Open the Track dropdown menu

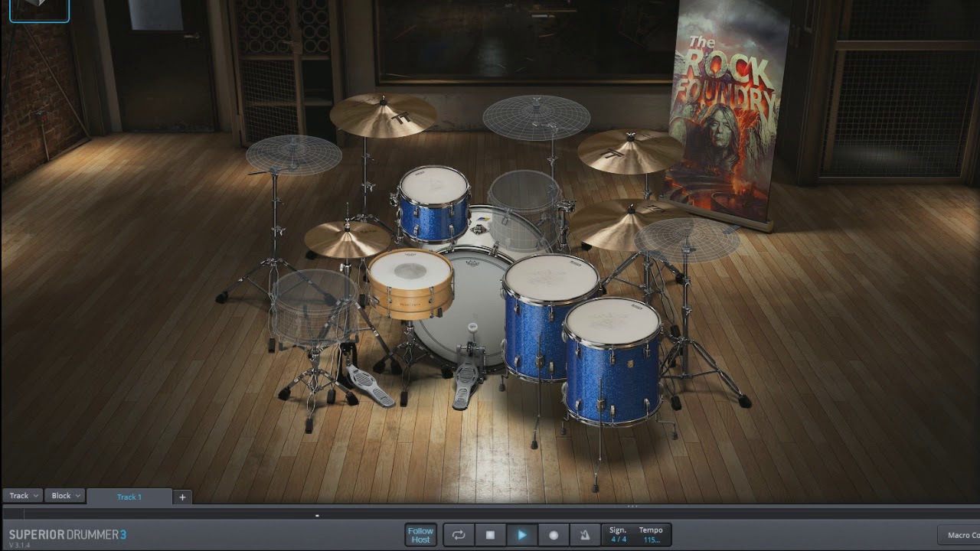coord(22,496)
